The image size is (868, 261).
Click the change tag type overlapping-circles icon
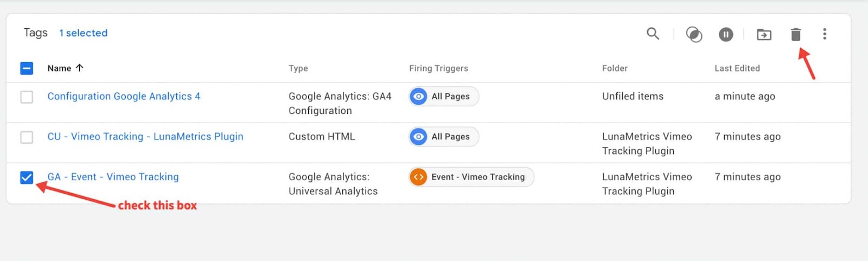pyautogui.click(x=694, y=34)
